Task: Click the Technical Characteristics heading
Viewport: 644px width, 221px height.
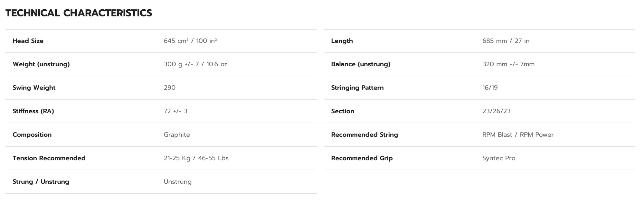Action: [79, 13]
